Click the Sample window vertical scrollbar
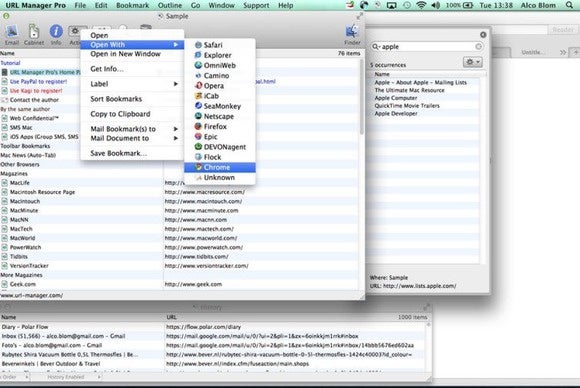580x388 pixels. click(361, 97)
